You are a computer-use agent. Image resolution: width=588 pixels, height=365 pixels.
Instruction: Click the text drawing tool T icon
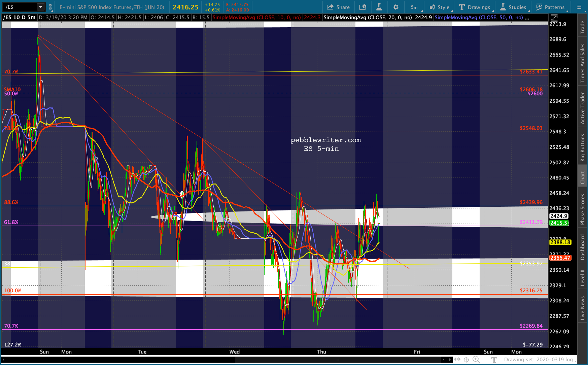pos(494,360)
